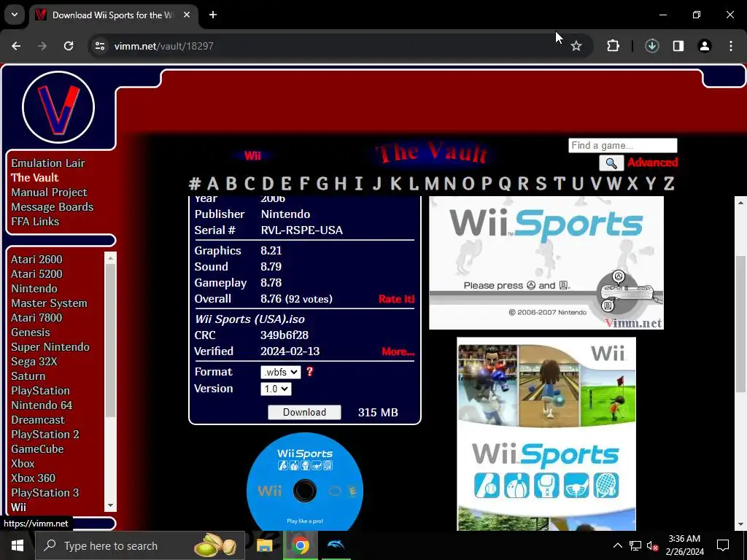Screen dimensions: 747x560
Task: Open the network tray icon
Action: (635, 545)
